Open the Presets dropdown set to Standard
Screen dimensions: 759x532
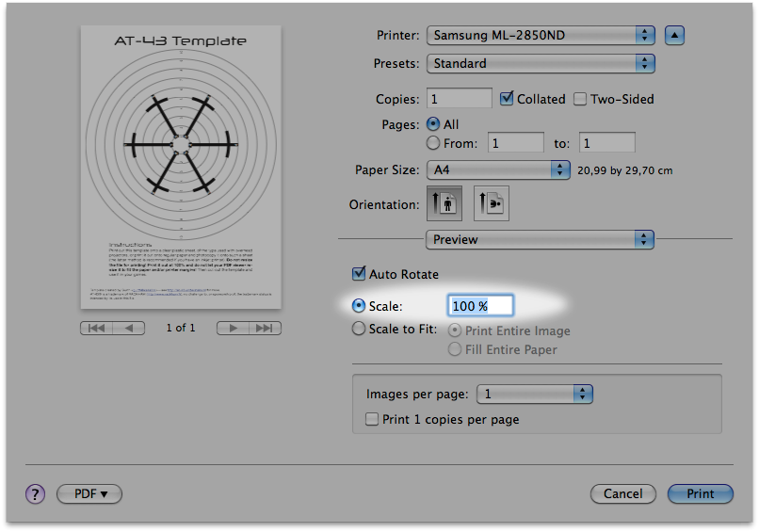point(541,63)
